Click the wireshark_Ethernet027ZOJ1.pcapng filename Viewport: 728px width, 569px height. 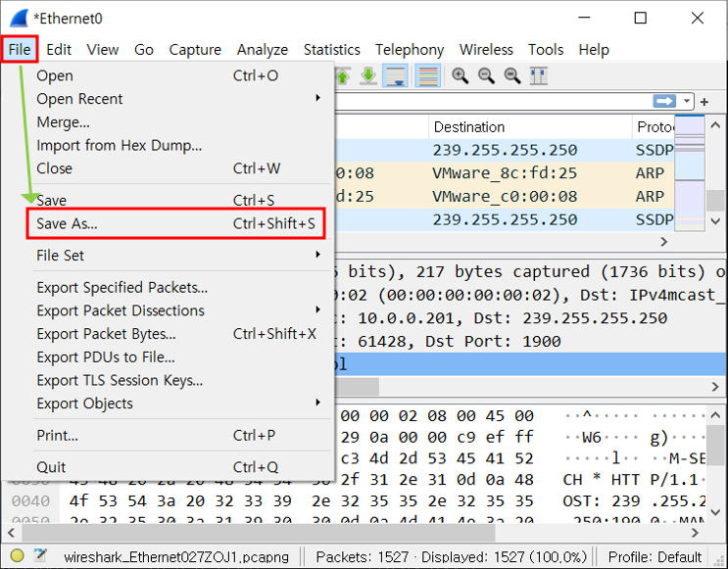[x=176, y=556]
